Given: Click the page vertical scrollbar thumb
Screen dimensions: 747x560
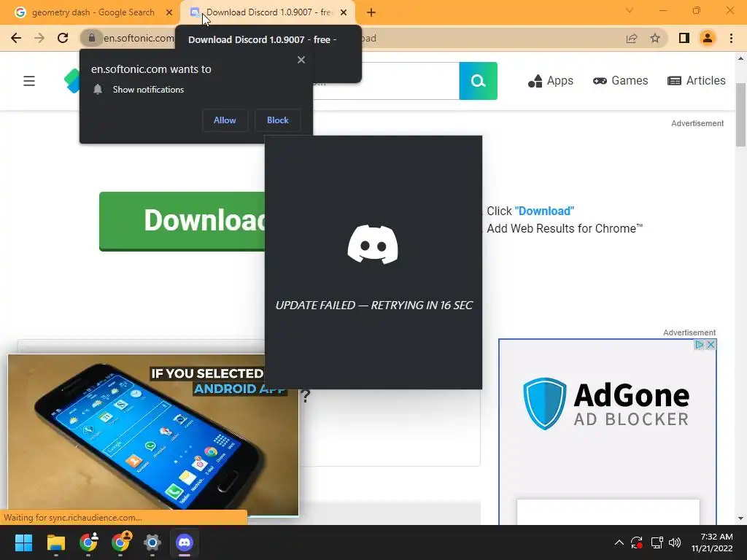Looking at the screenshot, I should click(740, 114).
